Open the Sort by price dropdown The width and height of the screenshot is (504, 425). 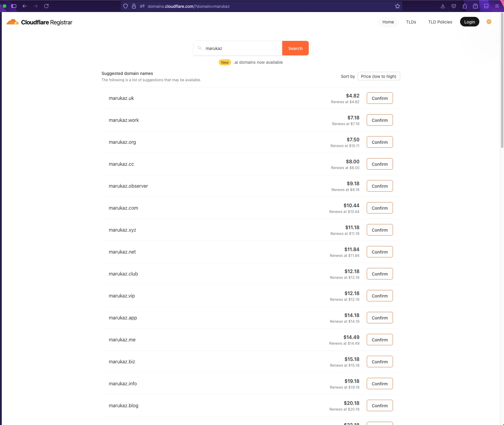pyautogui.click(x=379, y=76)
